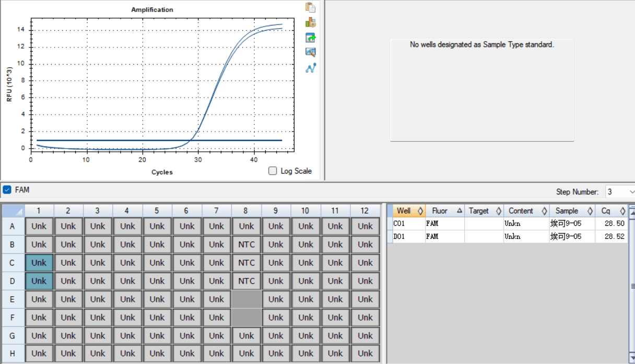Select D01 cell in results table
This screenshot has width=635, height=364.
click(x=409, y=237)
